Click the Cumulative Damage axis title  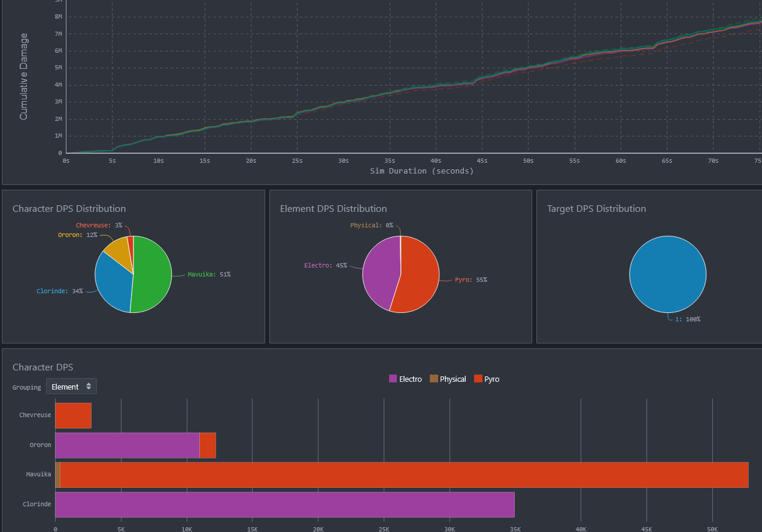(x=24, y=77)
